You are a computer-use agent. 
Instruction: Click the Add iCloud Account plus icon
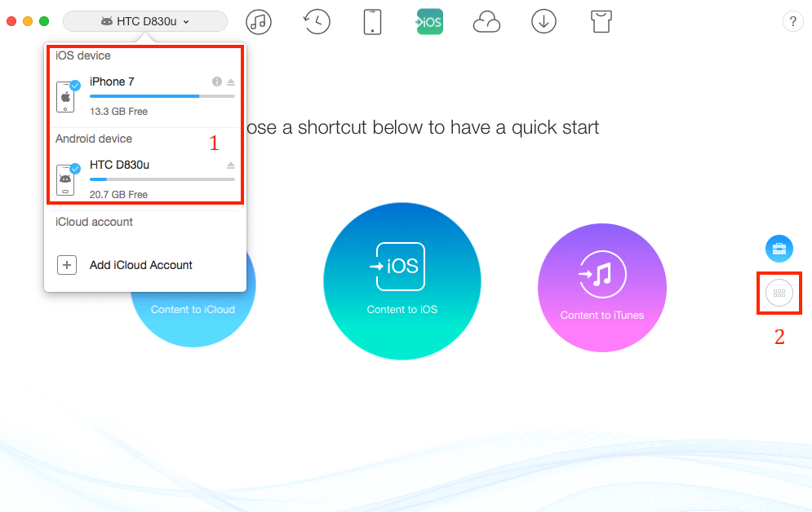(67, 265)
